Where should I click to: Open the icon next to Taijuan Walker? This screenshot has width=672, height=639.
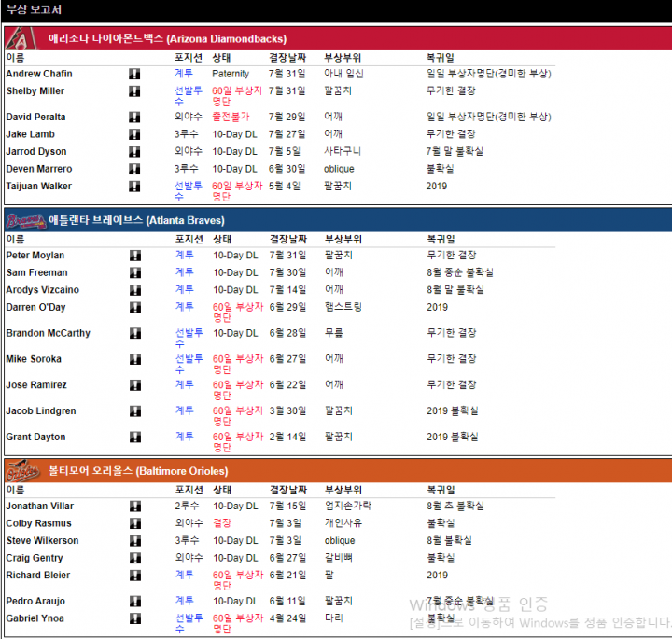tap(134, 187)
